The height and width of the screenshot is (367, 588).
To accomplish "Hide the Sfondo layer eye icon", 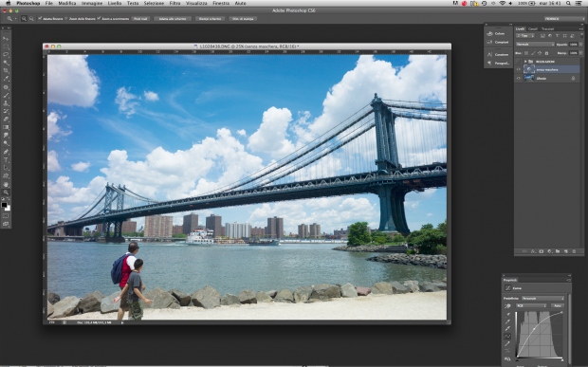I will point(519,79).
